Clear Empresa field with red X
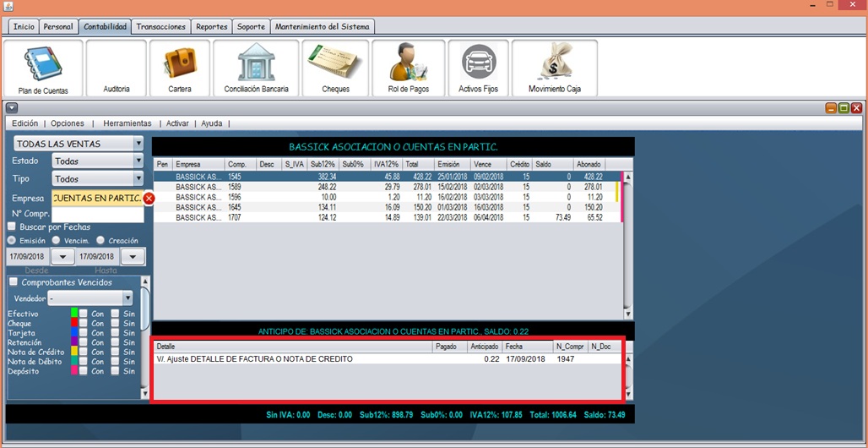Viewport: 868px width, 448px height. click(149, 199)
